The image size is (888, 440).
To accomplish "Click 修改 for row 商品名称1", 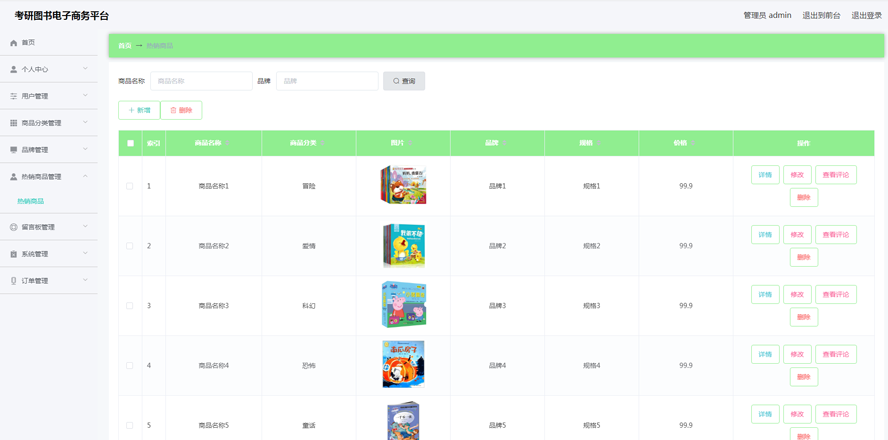I will [797, 175].
